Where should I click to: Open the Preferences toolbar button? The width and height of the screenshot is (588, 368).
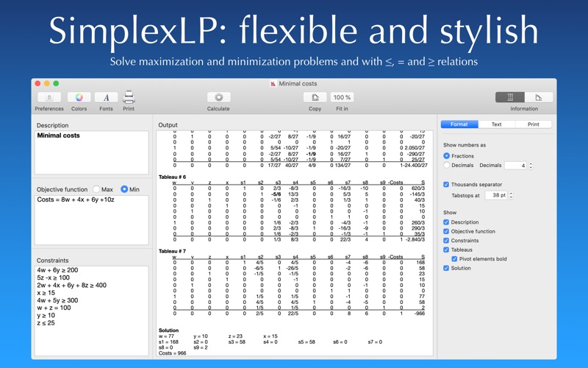tap(49, 98)
